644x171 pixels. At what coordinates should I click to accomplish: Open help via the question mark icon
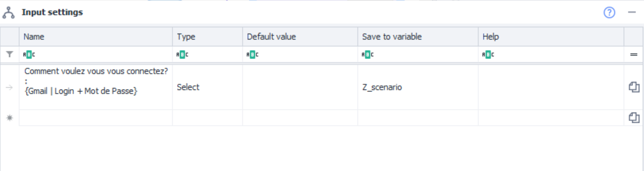(x=609, y=13)
